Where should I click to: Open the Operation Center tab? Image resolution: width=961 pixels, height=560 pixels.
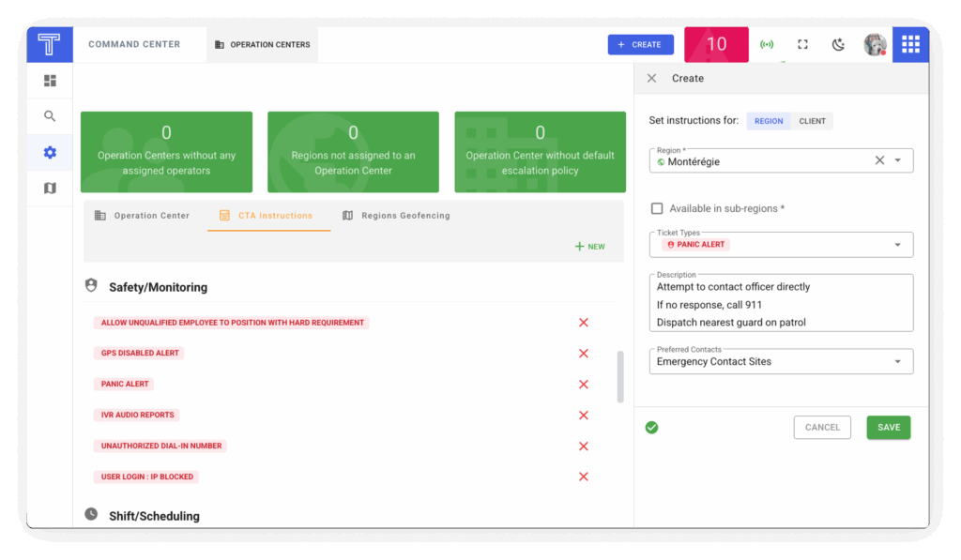pyautogui.click(x=143, y=216)
